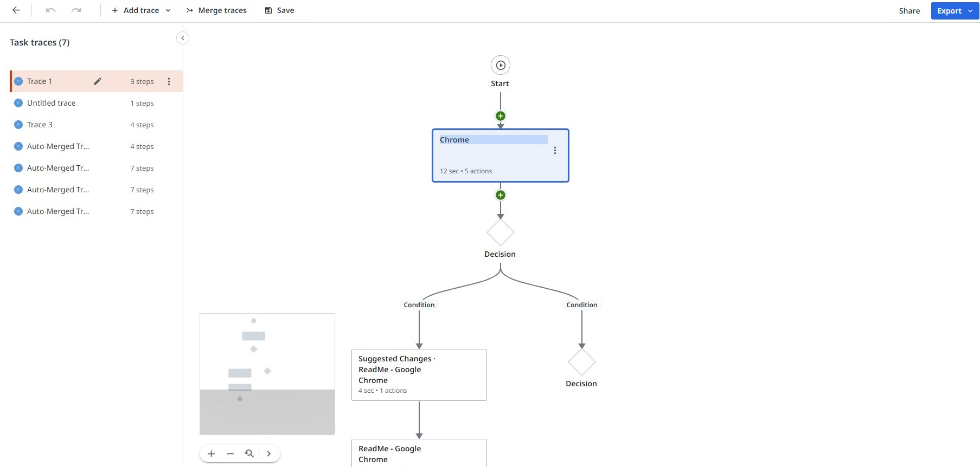Collapse the zoom controls with chevron
This screenshot has height=467, width=980.
(x=269, y=453)
